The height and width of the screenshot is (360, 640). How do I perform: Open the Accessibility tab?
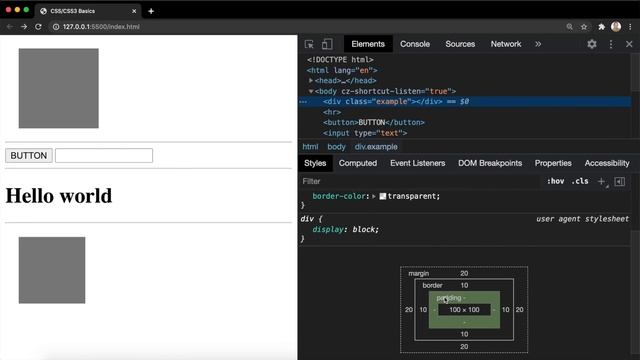(607, 163)
